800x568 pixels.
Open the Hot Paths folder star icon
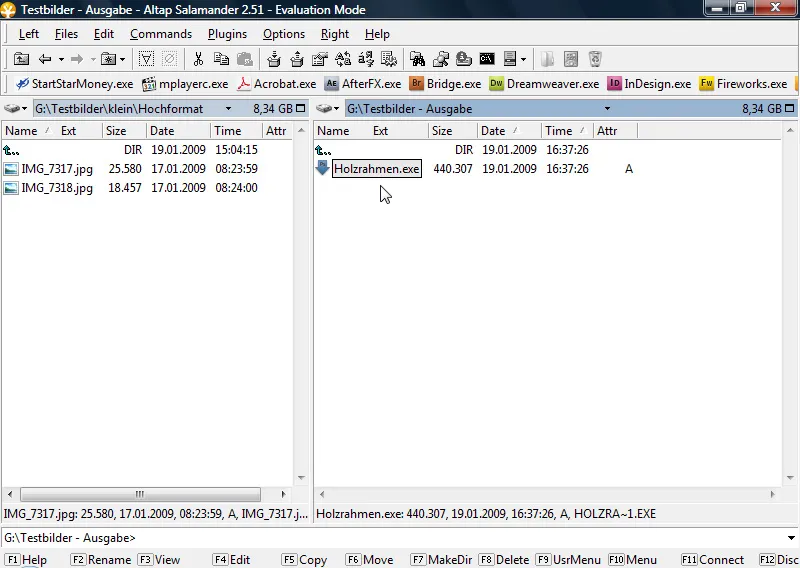click(x=108, y=59)
